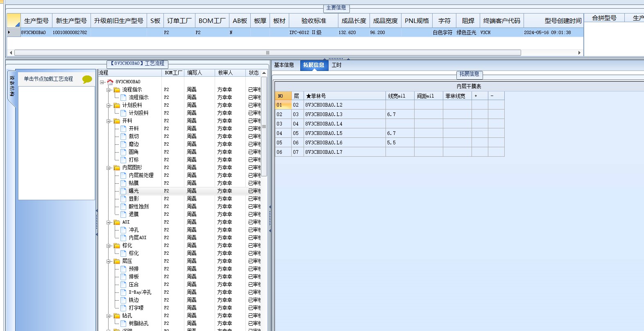The image size is (644, 331).
Task: Click the document icon for 裁切
Action: pos(123,136)
